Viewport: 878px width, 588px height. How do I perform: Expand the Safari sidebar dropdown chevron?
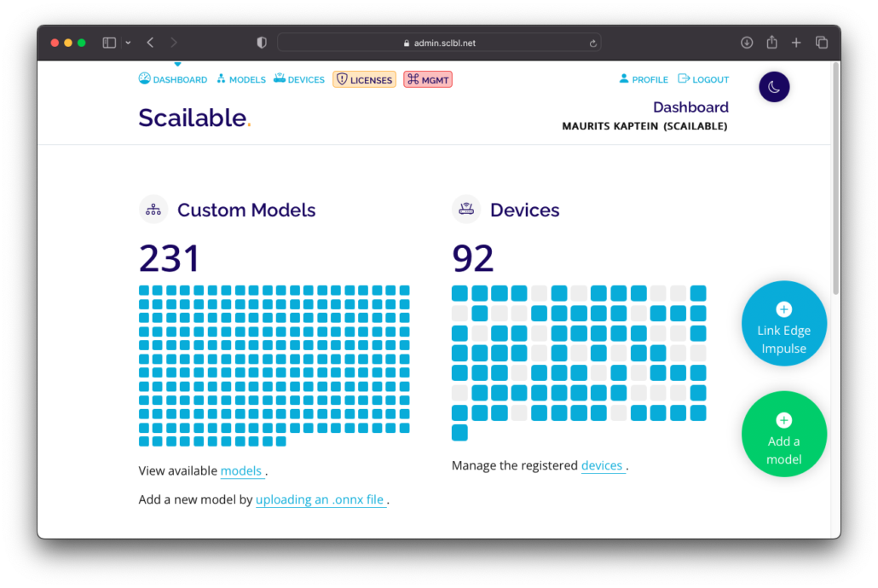coord(128,43)
